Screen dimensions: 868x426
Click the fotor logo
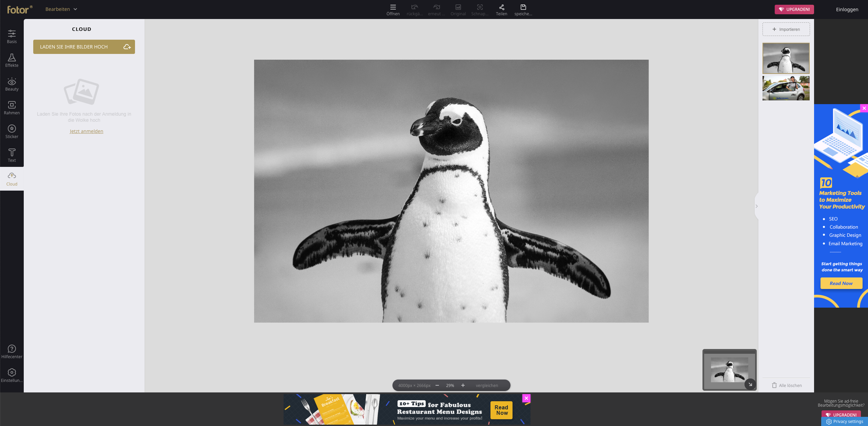coord(20,9)
